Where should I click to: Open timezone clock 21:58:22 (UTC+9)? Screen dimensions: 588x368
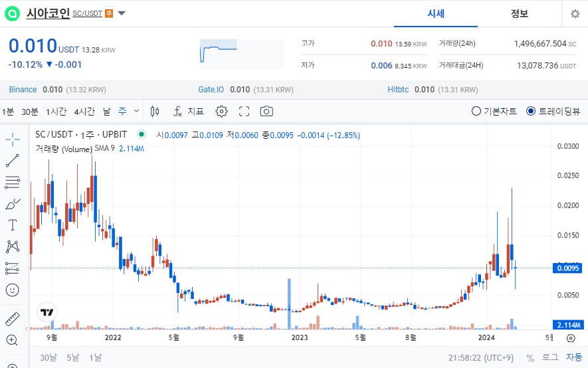[481, 358]
